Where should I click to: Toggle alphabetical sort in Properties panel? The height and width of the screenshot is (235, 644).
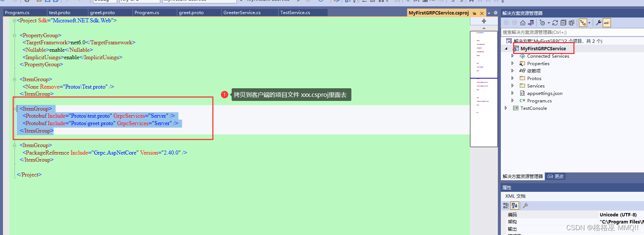(515, 205)
